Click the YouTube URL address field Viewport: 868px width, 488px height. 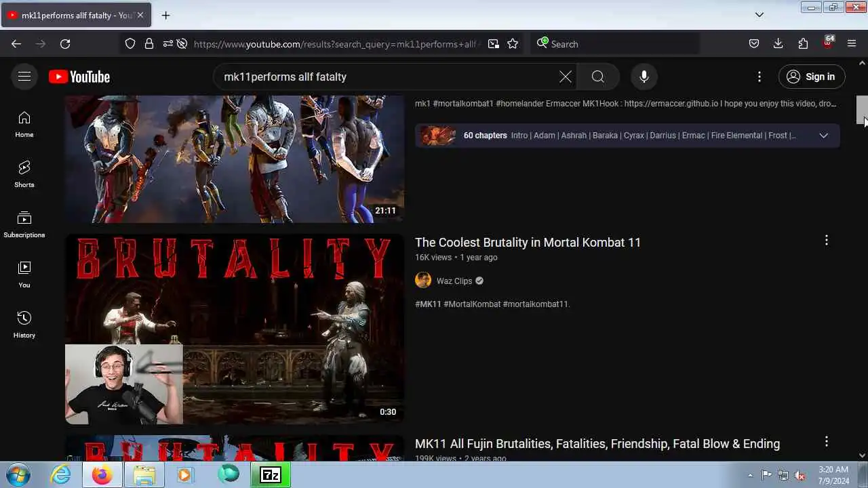point(337,44)
